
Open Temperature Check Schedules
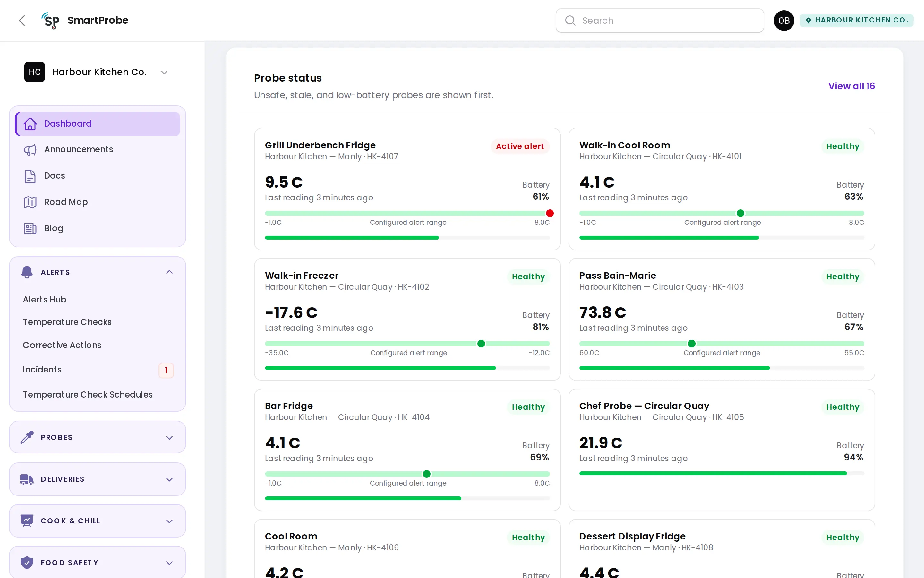click(88, 395)
